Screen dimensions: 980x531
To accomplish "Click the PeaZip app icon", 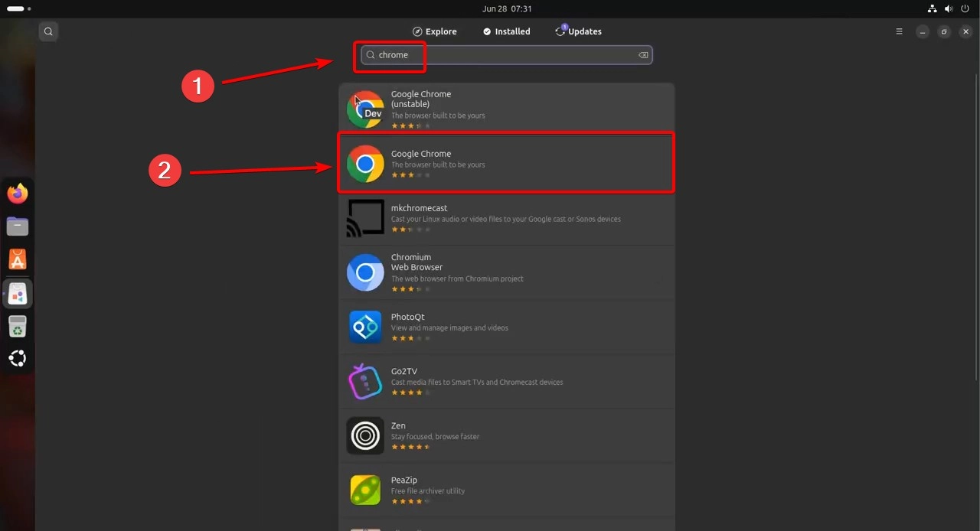I will click(x=365, y=490).
